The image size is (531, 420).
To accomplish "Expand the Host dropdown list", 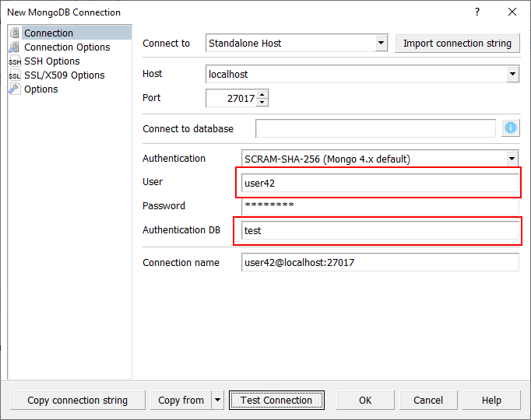I will (512, 75).
